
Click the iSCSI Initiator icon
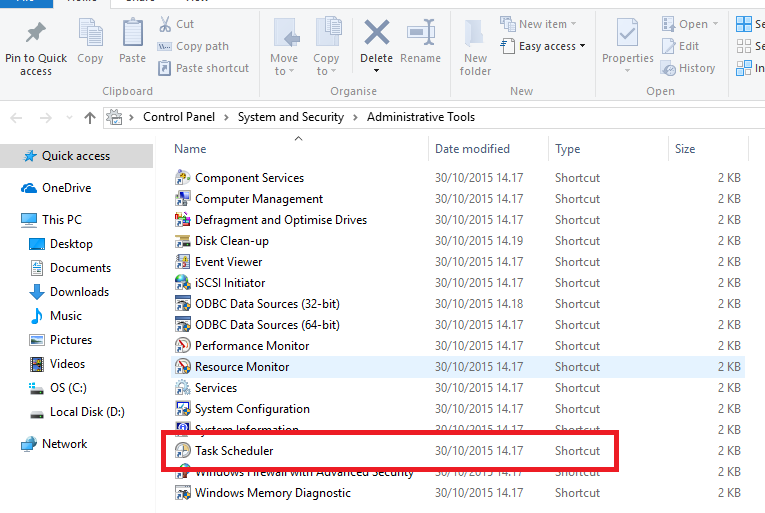click(x=182, y=283)
